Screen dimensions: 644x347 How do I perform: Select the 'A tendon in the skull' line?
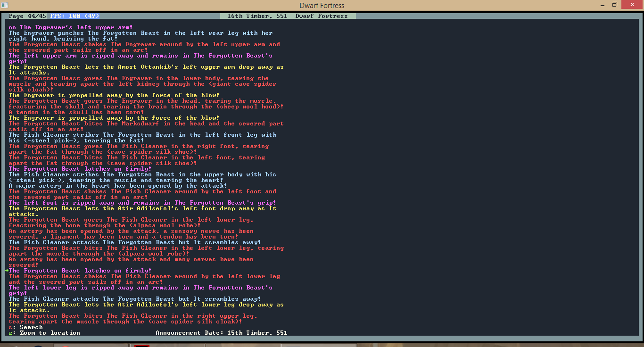coord(76,112)
